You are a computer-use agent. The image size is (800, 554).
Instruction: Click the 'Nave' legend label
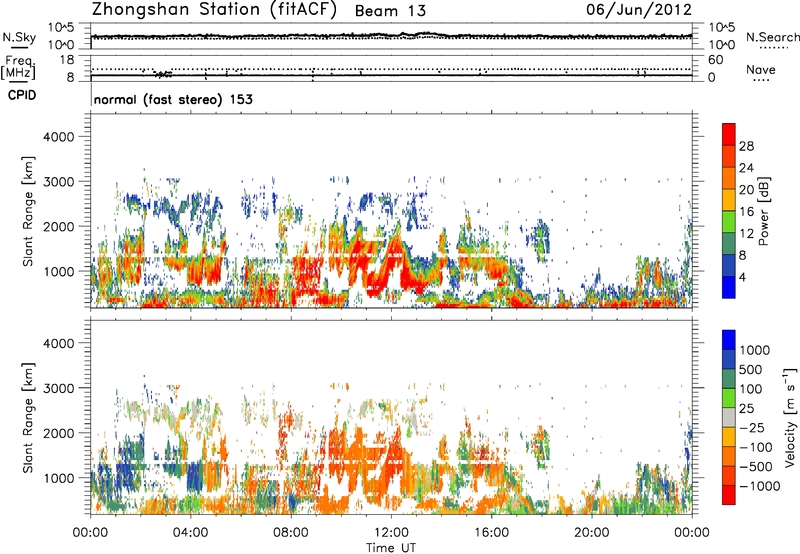761,69
